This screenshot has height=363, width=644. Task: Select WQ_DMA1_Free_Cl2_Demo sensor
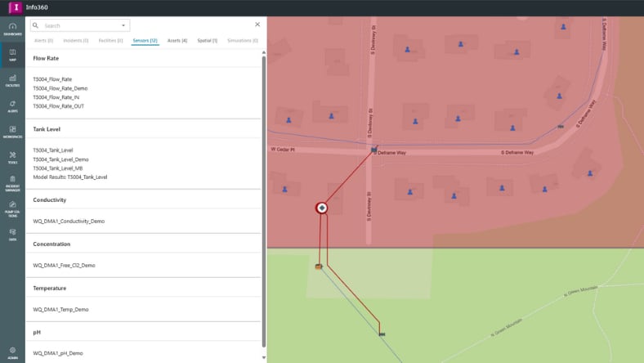pyautogui.click(x=64, y=266)
